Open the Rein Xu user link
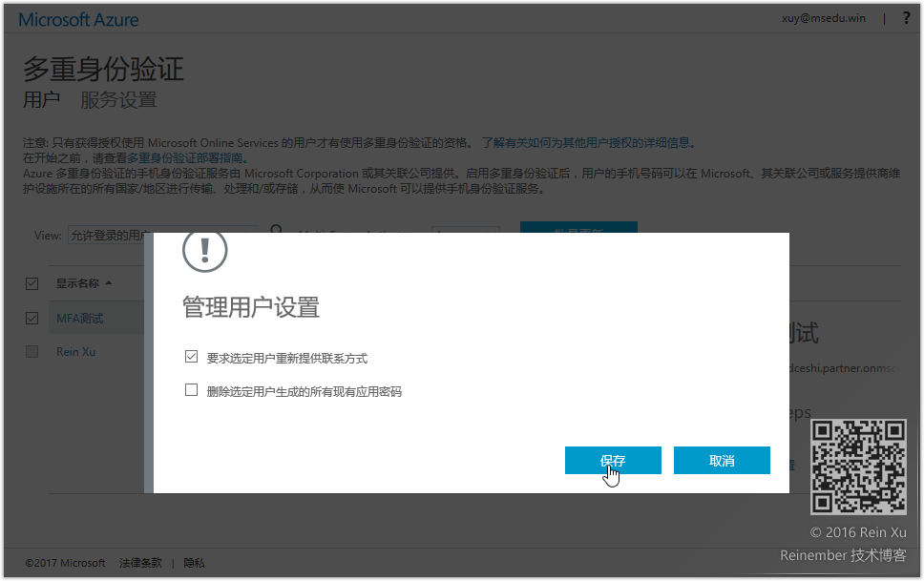The image size is (924, 581). click(x=76, y=352)
